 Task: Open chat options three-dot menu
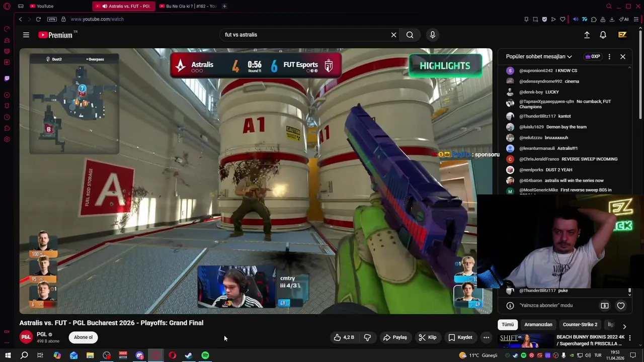(x=609, y=57)
